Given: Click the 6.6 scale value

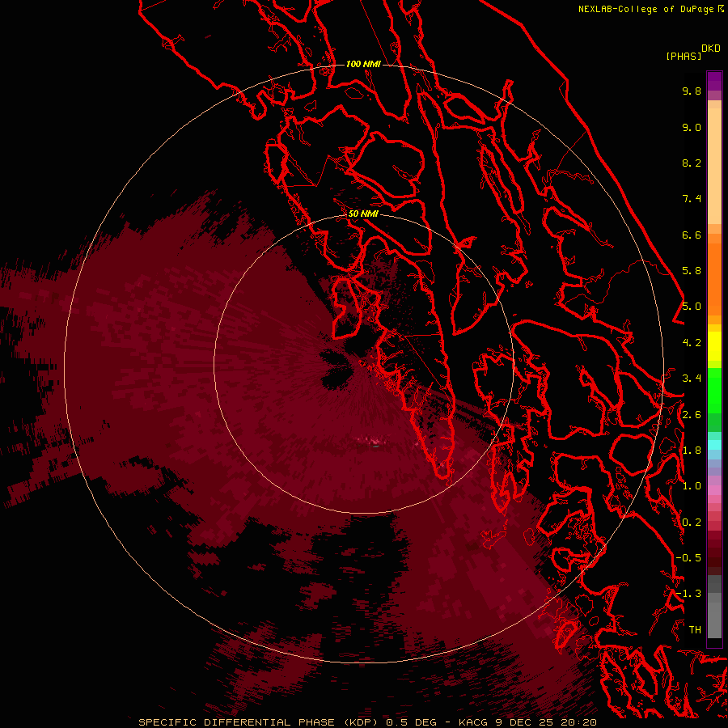Looking at the screenshot, I should click(692, 235).
